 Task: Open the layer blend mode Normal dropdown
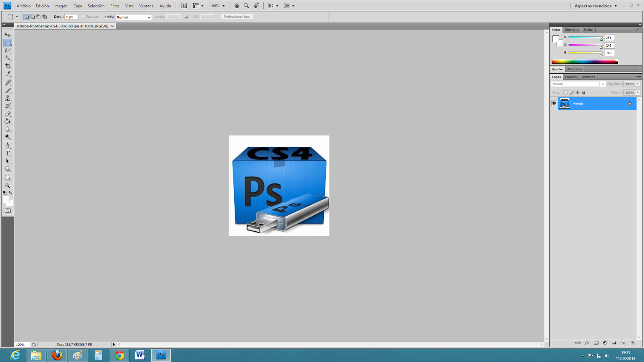pyautogui.click(x=578, y=84)
